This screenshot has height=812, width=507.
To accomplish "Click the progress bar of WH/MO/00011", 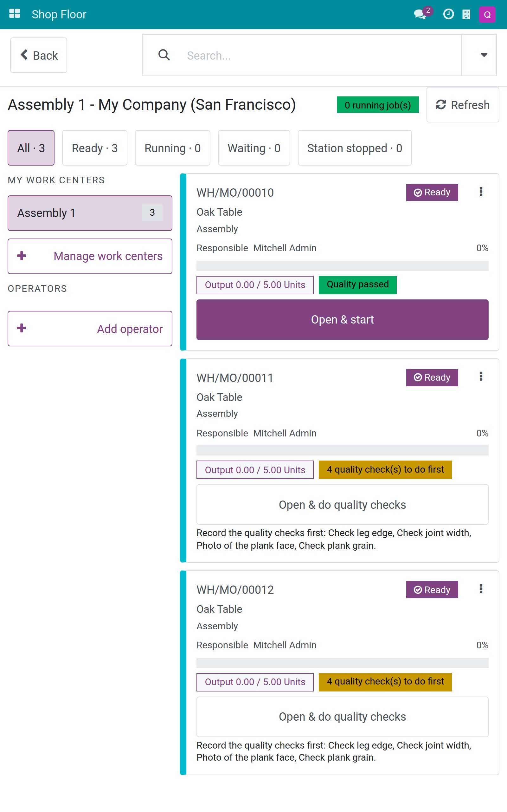I will click(342, 451).
